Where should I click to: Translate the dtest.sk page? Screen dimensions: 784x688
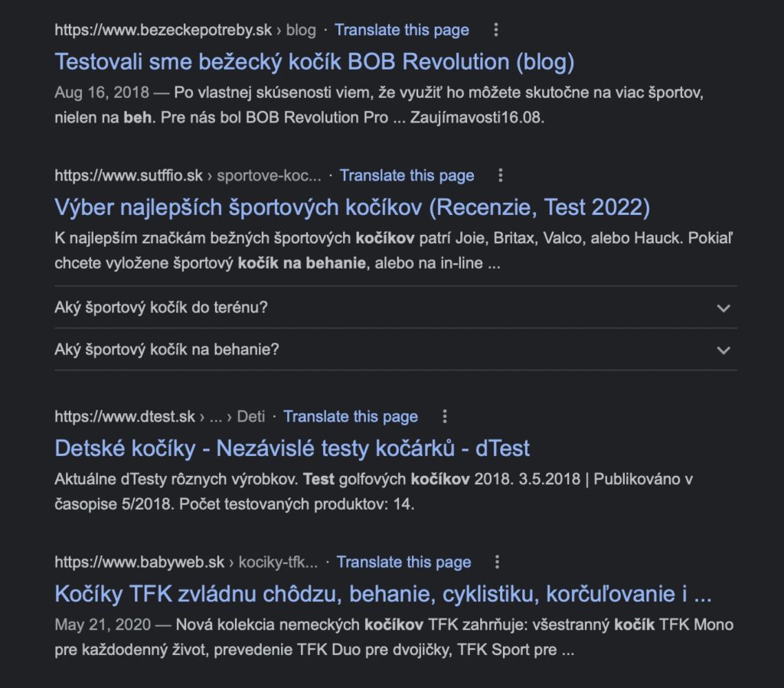click(x=351, y=416)
